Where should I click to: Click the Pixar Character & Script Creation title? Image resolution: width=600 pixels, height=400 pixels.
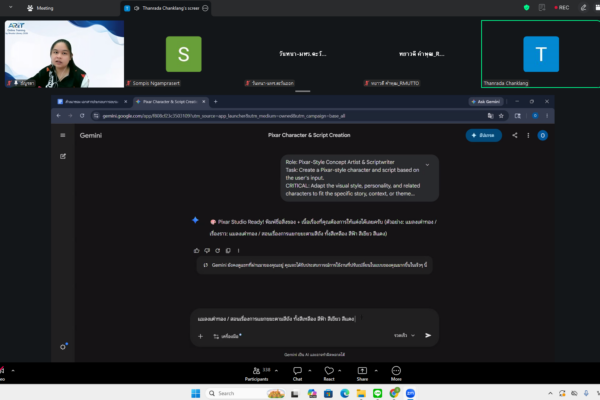point(309,135)
